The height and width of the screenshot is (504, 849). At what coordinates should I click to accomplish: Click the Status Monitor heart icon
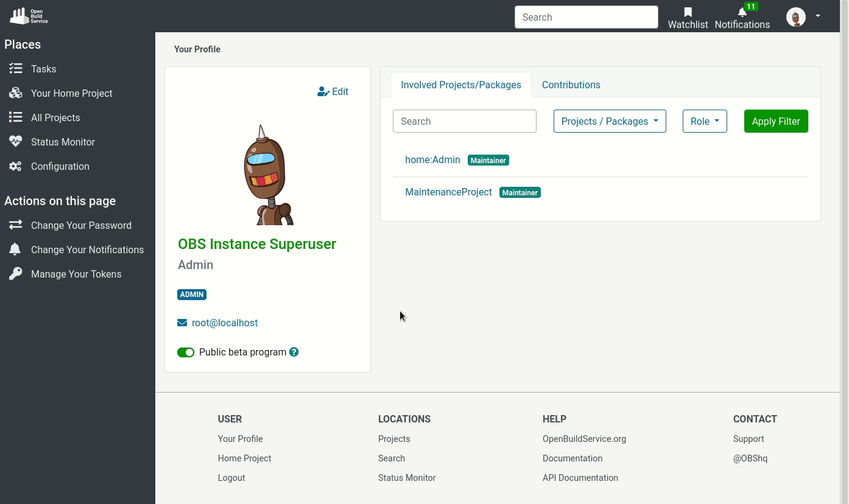[16, 142]
